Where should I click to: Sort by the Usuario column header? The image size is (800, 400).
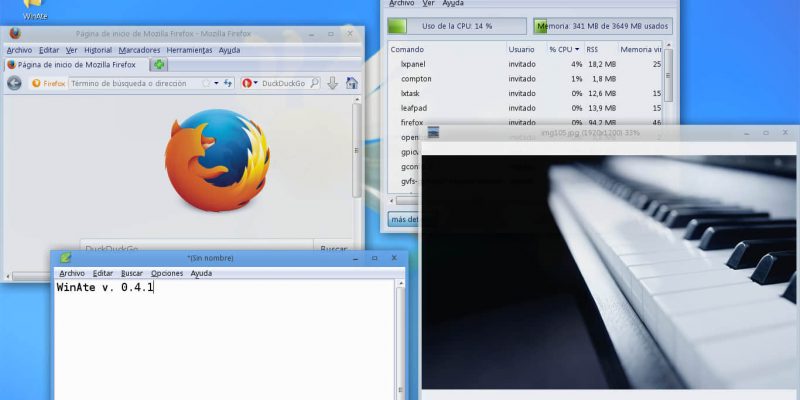click(x=526, y=49)
